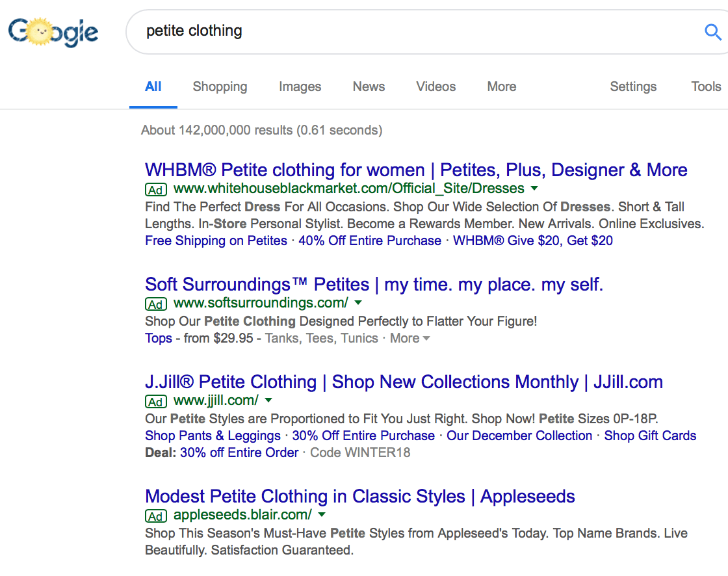Expand arrow next to www.jjill.com URL
Image resolution: width=728 pixels, height=576 pixels.
[x=268, y=400]
